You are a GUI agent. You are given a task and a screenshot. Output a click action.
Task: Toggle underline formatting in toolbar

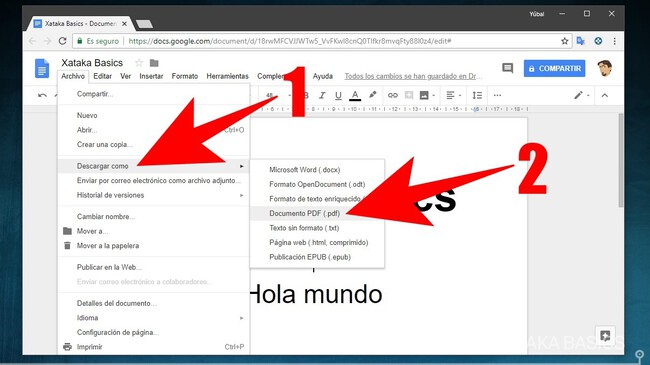pyautogui.click(x=338, y=95)
